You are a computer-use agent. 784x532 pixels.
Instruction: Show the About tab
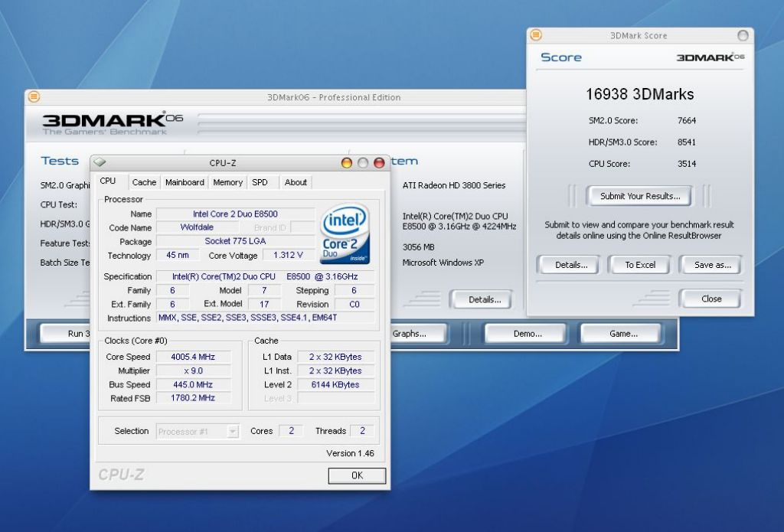click(296, 182)
